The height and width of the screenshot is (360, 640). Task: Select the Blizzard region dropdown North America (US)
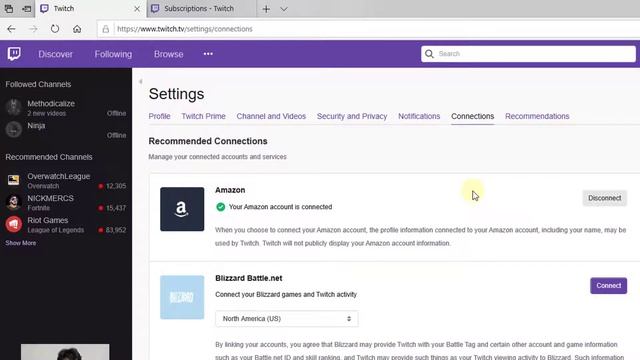click(x=287, y=319)
